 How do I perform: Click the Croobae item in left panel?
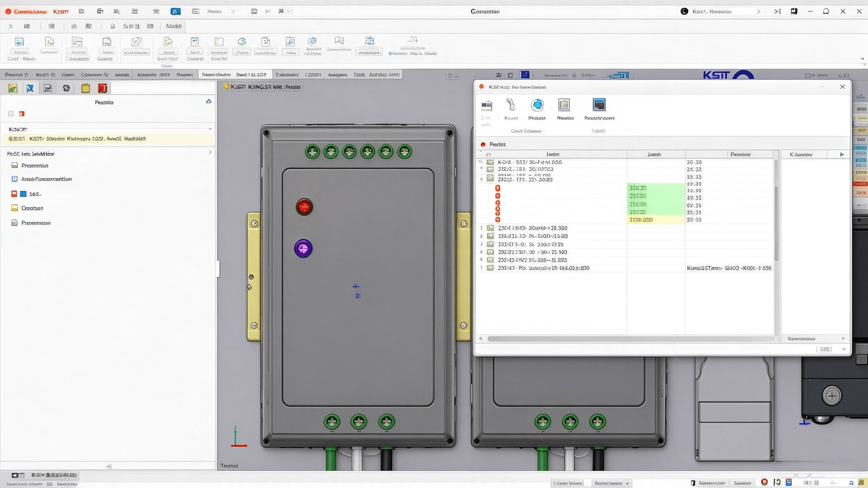click(x=32, y=208)
